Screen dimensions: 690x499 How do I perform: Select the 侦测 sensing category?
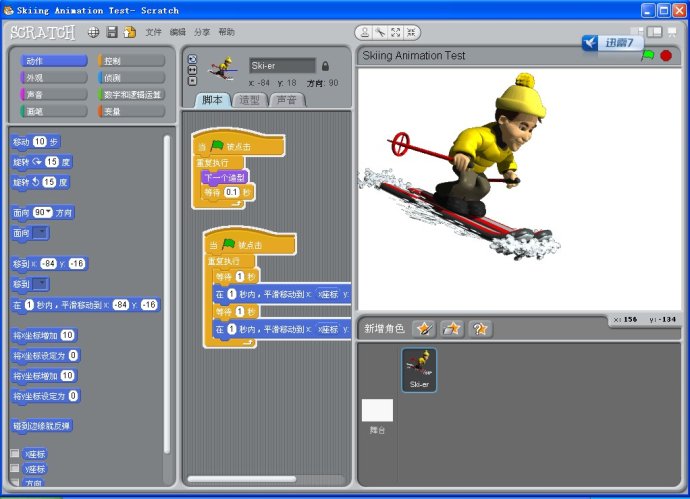(x=132, y=77)
